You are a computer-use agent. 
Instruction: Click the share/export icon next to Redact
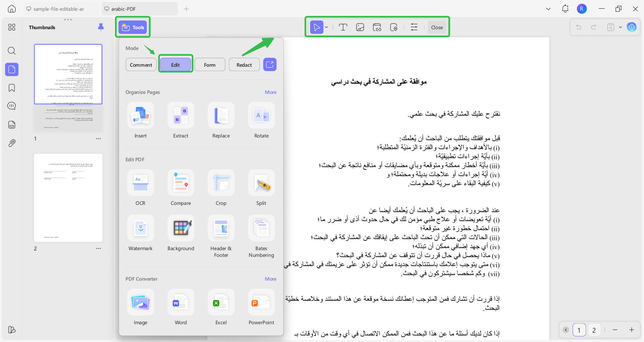click(x=270, y=64)
